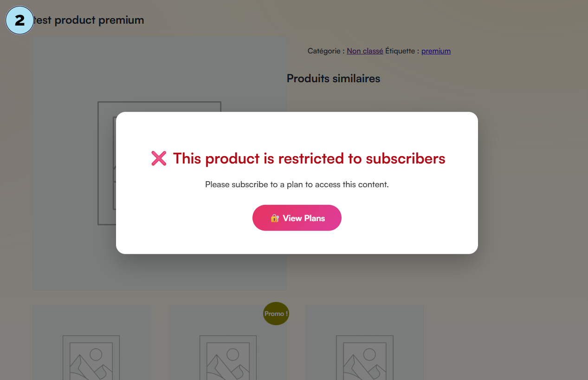Click the Catégorie label
588x380 pixels.
pos(326,51)
